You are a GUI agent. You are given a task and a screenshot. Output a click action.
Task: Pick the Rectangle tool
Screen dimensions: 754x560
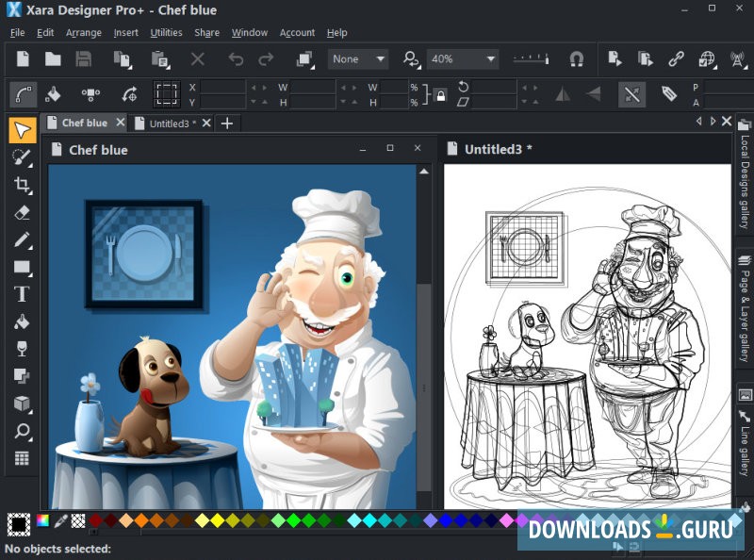tap(21, 267)
